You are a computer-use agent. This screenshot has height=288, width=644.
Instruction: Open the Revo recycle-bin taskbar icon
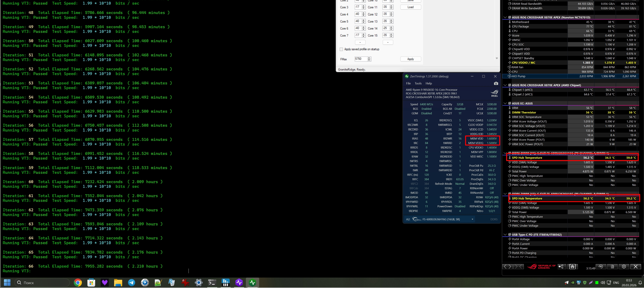[x=172, y=283]
